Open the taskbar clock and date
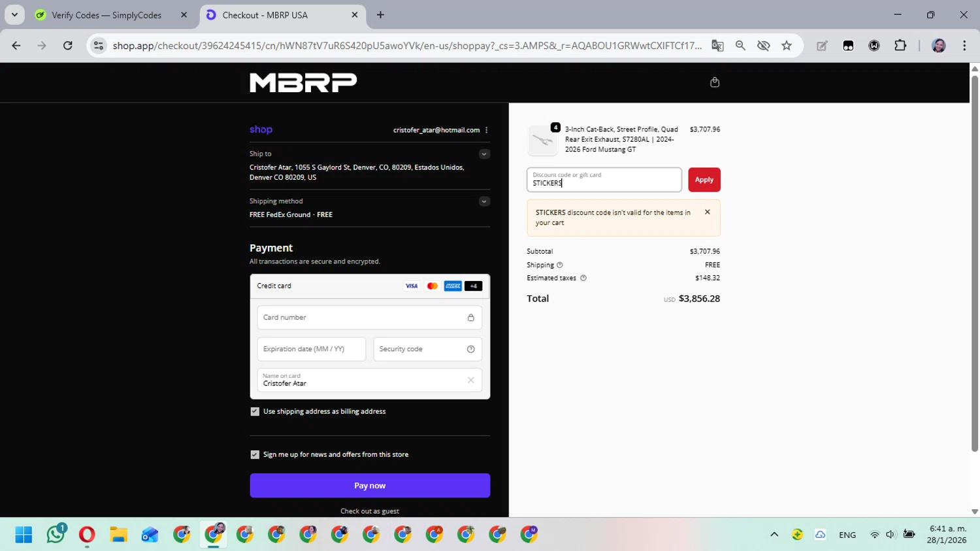The height and width of the screenshot is (551, 980). 947,535
